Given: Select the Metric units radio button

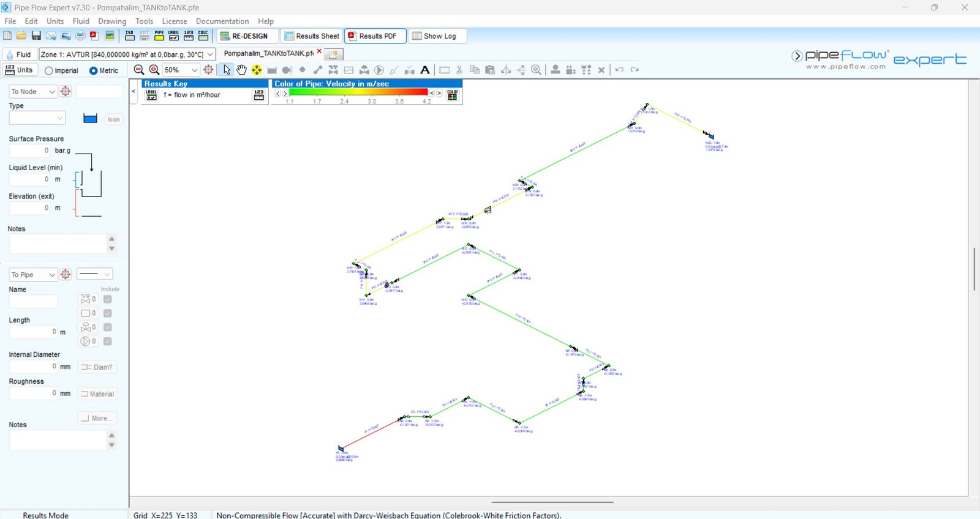Looking at the screenshot, I should click(94, 71).
